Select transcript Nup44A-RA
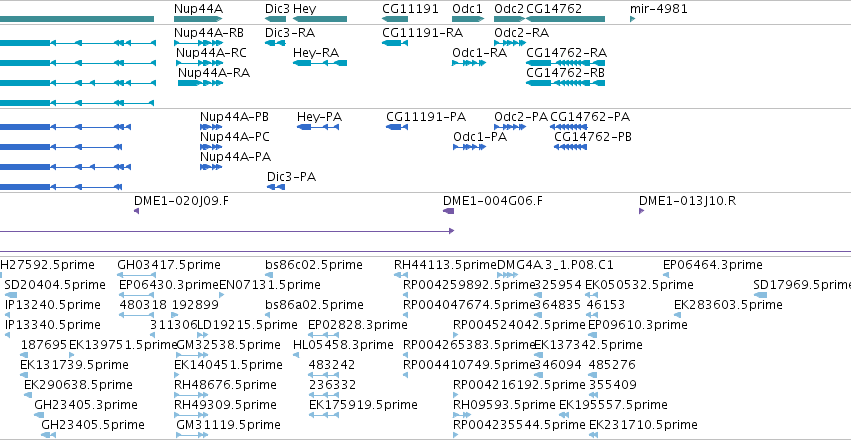 coord(200,83)
